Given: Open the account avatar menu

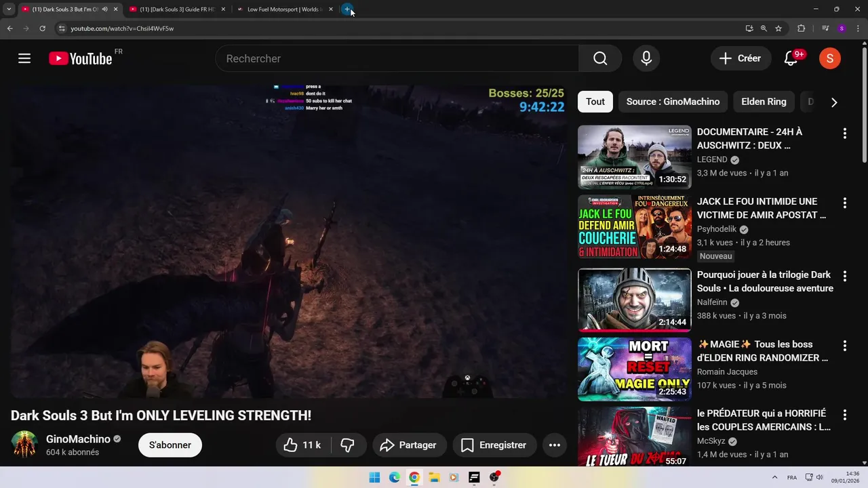Looking at the screenshot, I should click(x=829, y=58).
